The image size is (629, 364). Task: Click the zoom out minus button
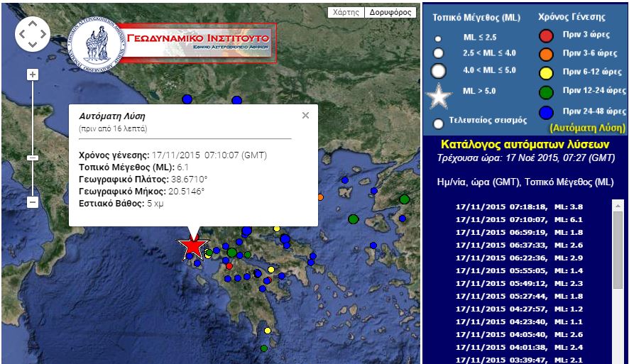pos(33,202)
